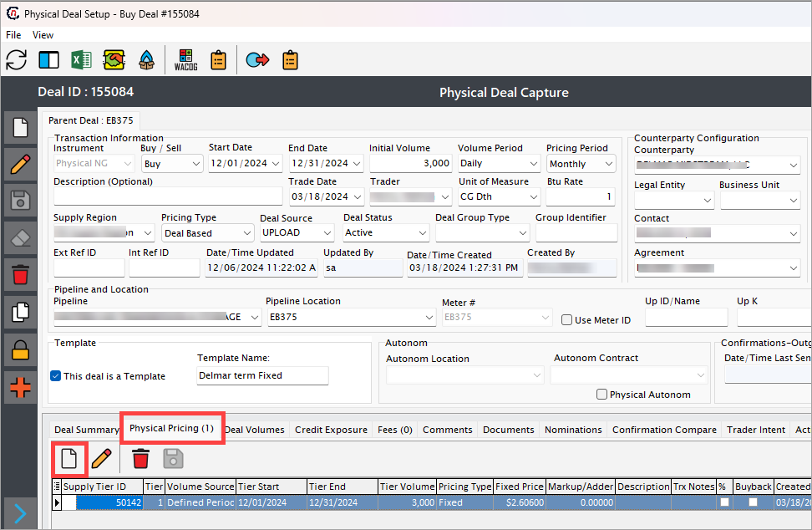Click the Group Identifier field
812x530 pixels.
point(576,233)
